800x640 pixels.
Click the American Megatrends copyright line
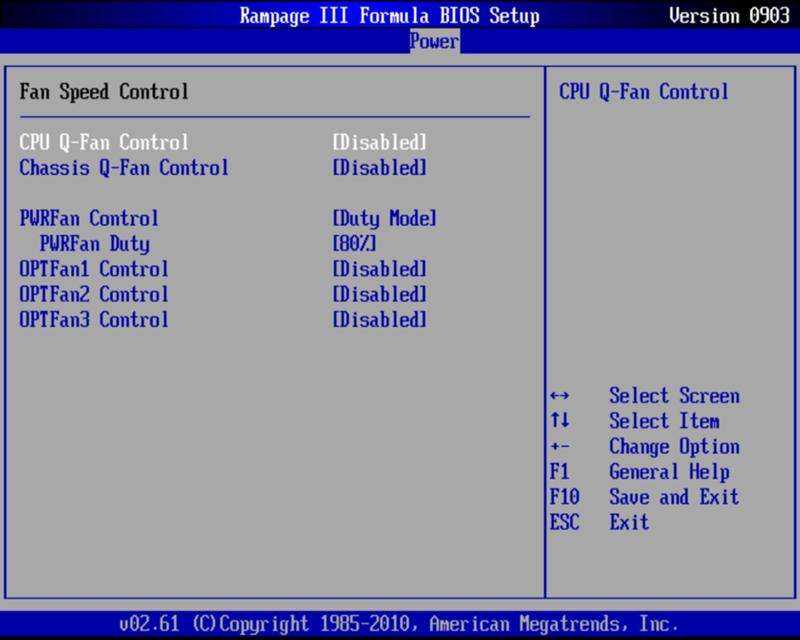tap(399, 624)
